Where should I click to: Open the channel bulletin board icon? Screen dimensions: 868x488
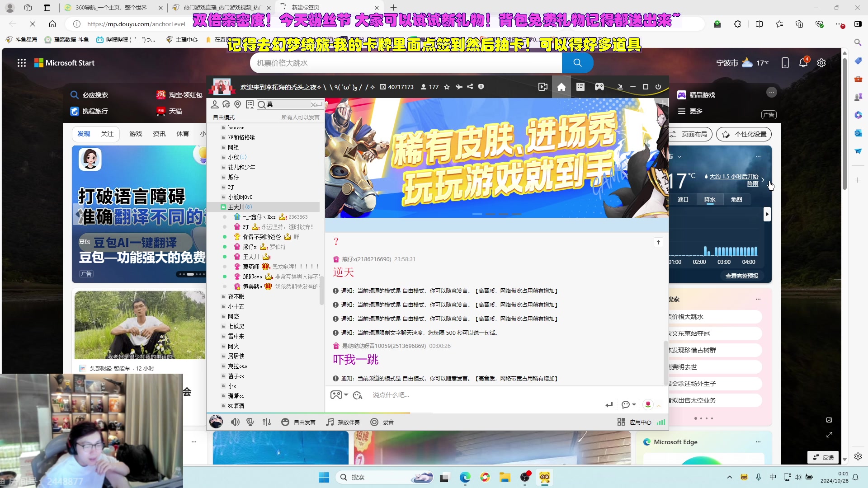click(250, 104)
